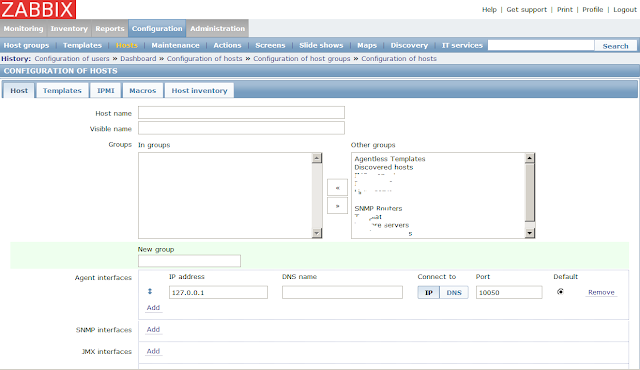Go to Slide shows submenu item

[x=321, y=45]
